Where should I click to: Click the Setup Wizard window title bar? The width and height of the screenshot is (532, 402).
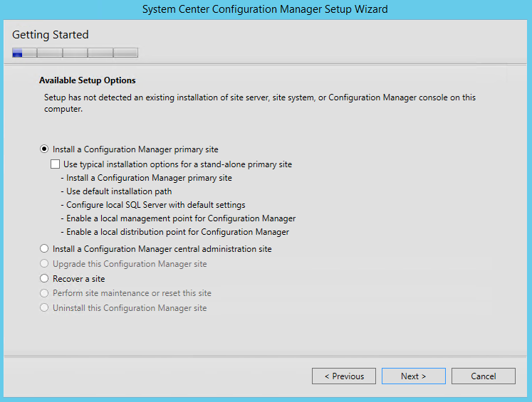tap(265, 9)
